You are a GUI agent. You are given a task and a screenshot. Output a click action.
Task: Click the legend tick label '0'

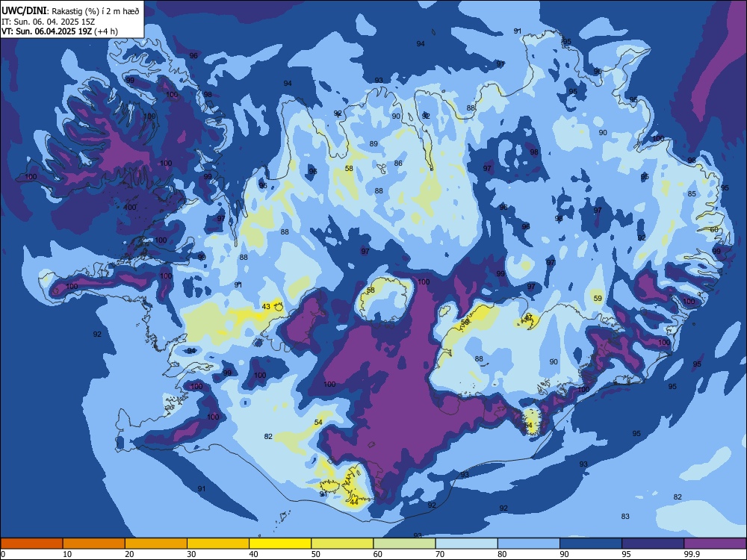pyautogui.click(x=3, y=554)
